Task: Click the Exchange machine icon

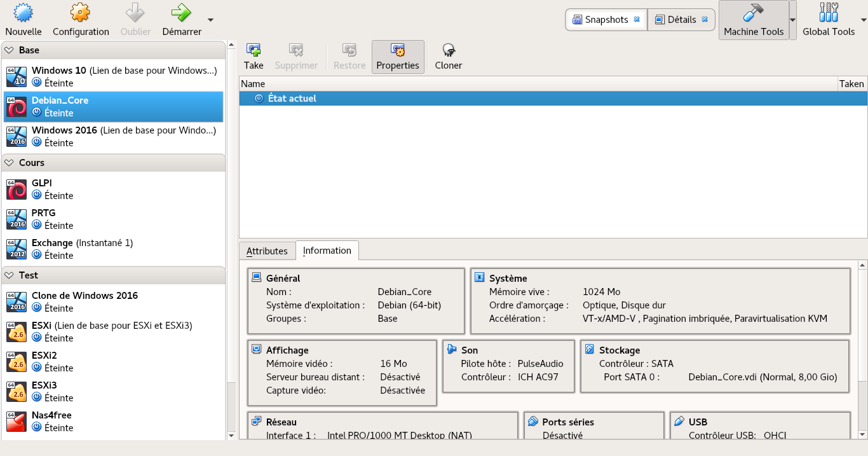Action: [17, 249]
